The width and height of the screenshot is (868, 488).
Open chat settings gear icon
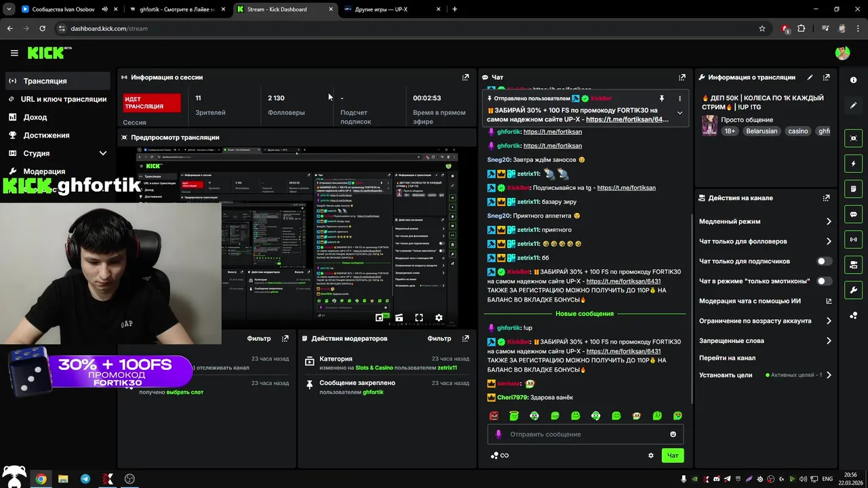tap(651, 455)
